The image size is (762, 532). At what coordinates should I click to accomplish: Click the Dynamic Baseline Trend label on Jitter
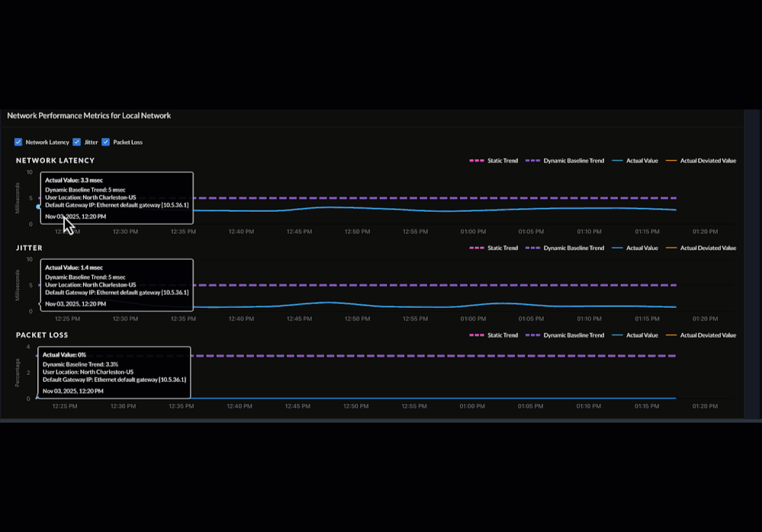point(573,248)
